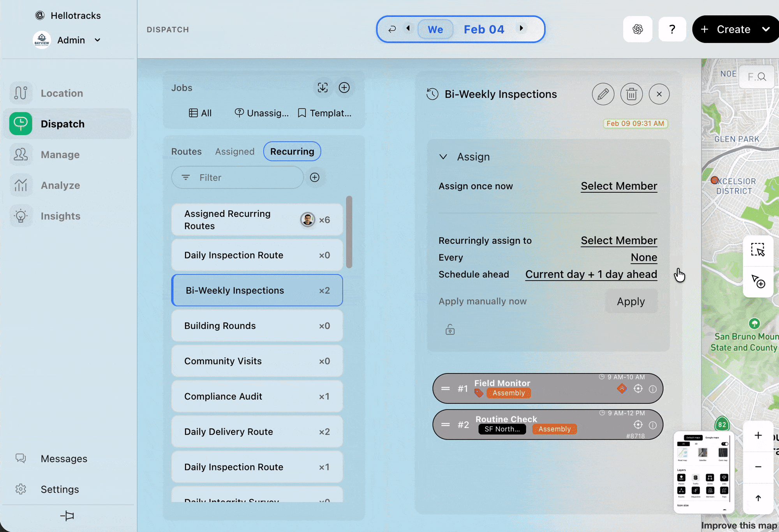Viewport: 779px width, 532px height.
Task: Locate Field Monitor job with target icon
Action: 638,388
